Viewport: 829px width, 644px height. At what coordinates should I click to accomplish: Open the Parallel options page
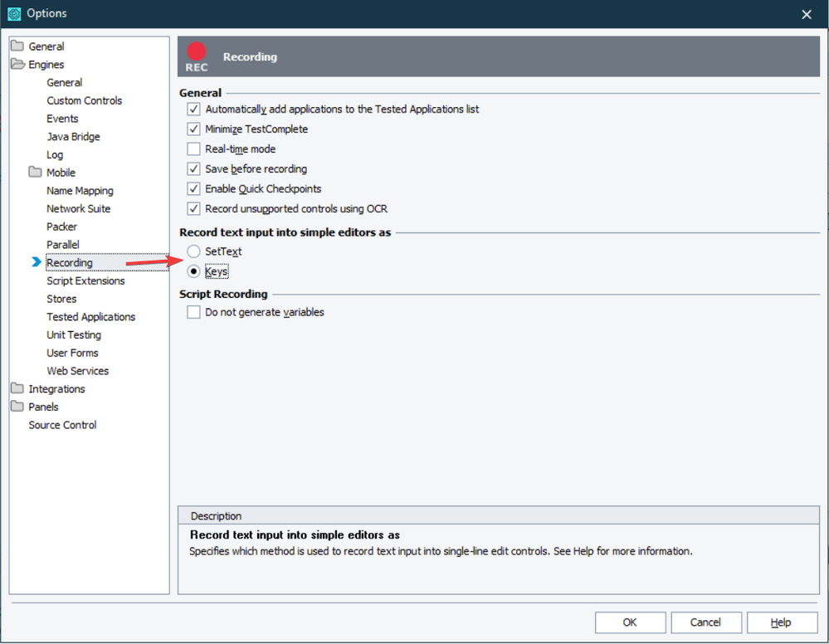pyautogui.click(x=62, y=244)
